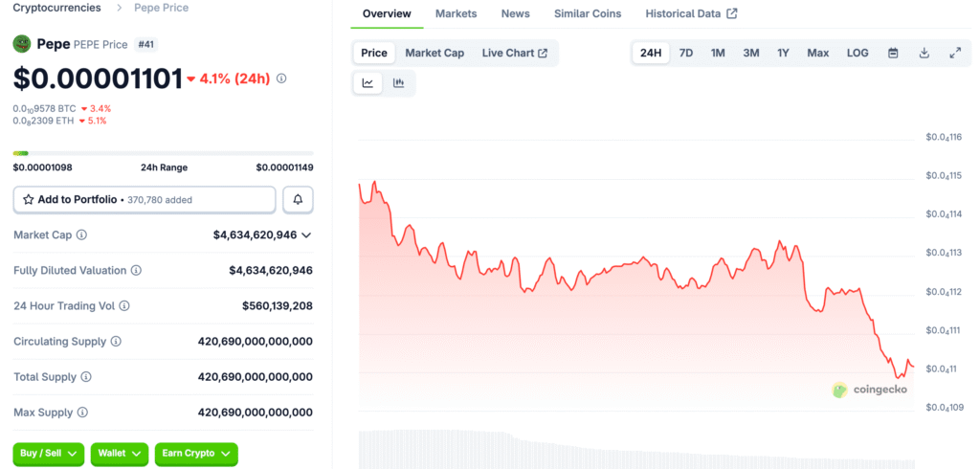Click the Pepe Price breadcrumb
Image resolution: width=980 pixels, height=469 pixels.
[161, 8]
